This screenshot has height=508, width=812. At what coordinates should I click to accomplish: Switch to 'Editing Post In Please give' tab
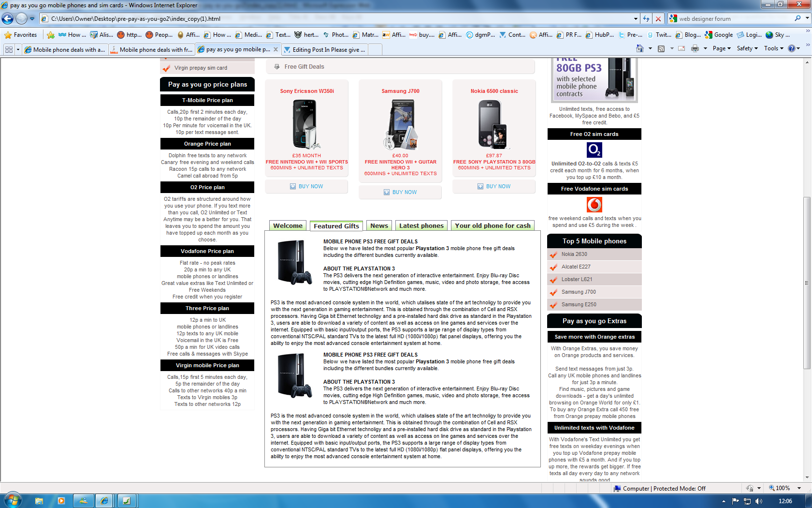325,49
